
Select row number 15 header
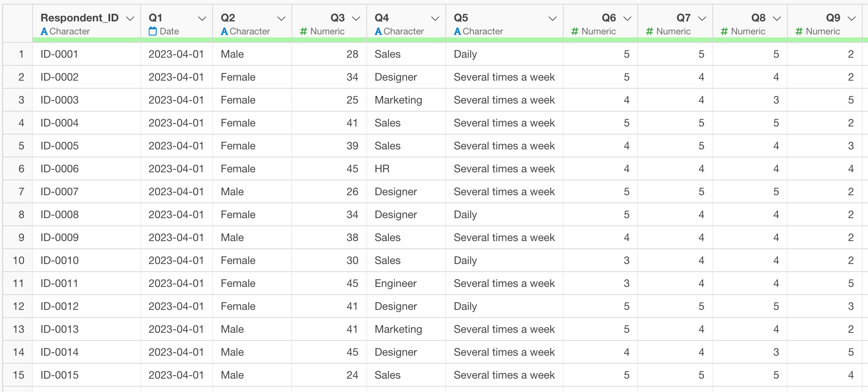(19, 375)
